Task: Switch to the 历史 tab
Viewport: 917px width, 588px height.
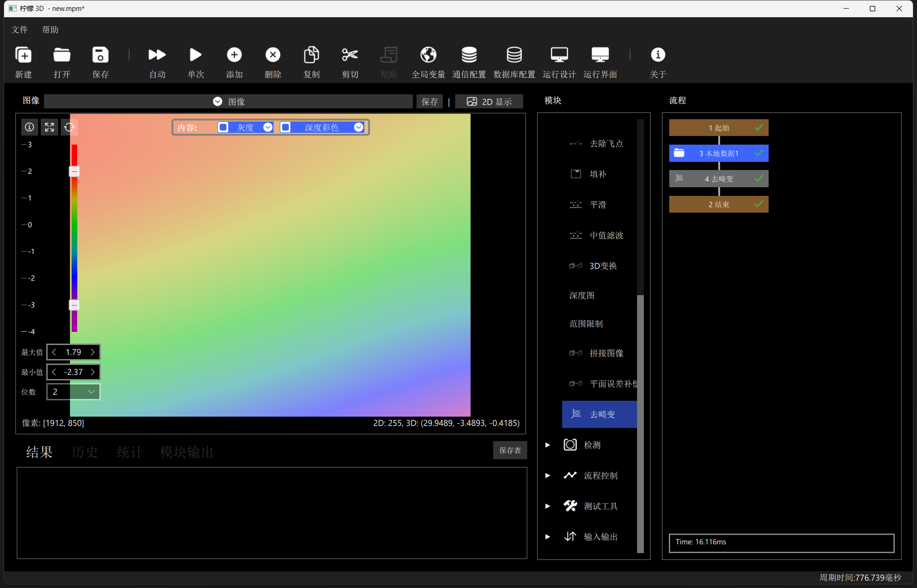Action: (84, 452)
